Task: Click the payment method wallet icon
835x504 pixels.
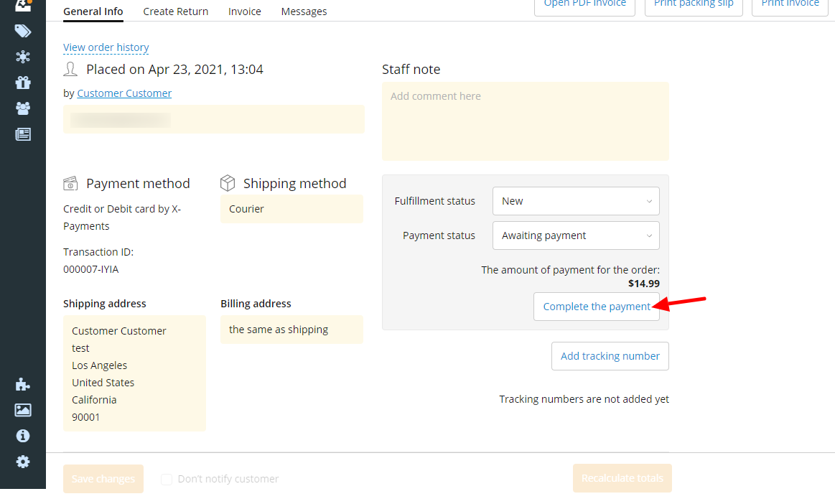Action: tap(70, 183)
